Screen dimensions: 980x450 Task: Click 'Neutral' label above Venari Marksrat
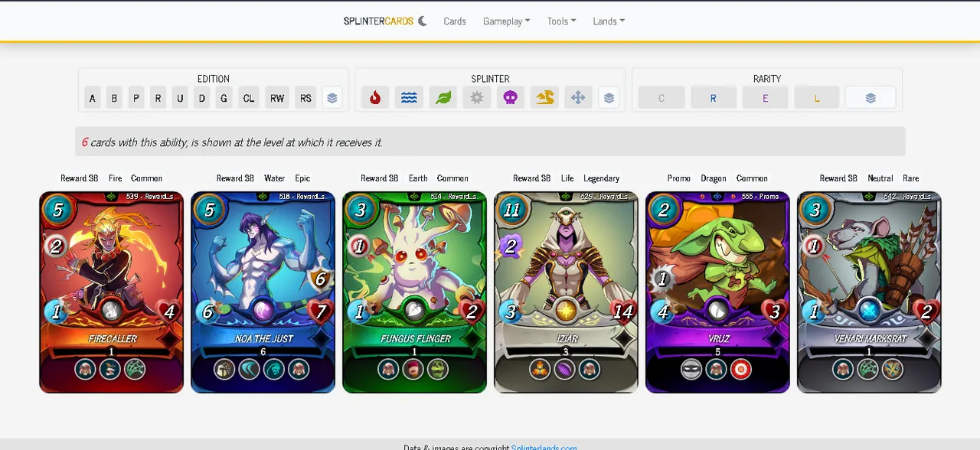[880, 178]
